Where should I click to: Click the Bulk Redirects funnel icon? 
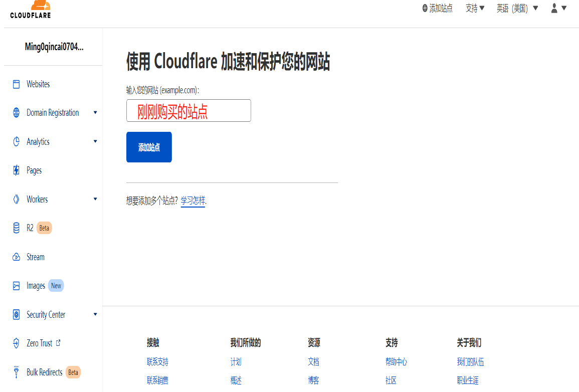16,372
